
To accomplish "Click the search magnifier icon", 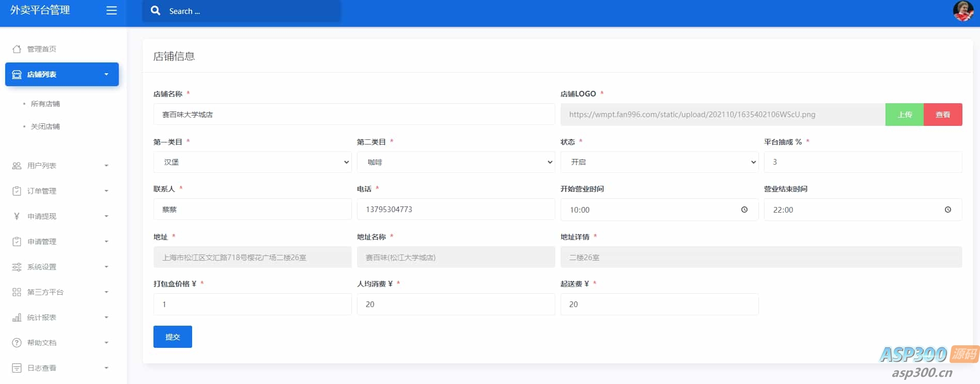I will click(155, 11).
